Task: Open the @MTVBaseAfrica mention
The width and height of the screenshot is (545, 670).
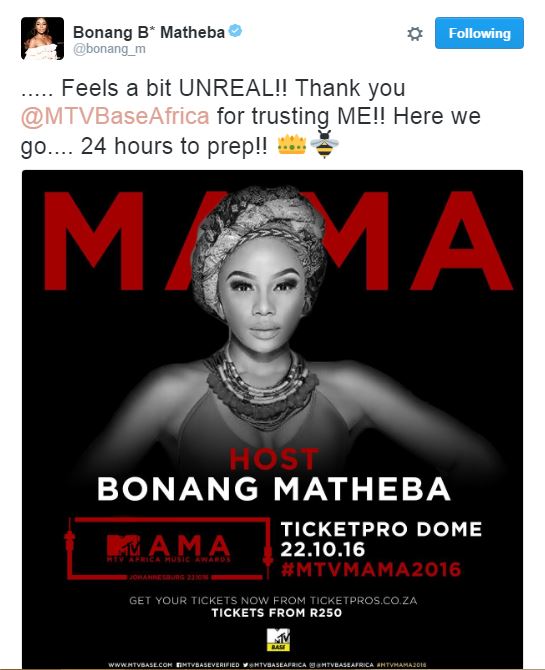Action: (115, 116)
